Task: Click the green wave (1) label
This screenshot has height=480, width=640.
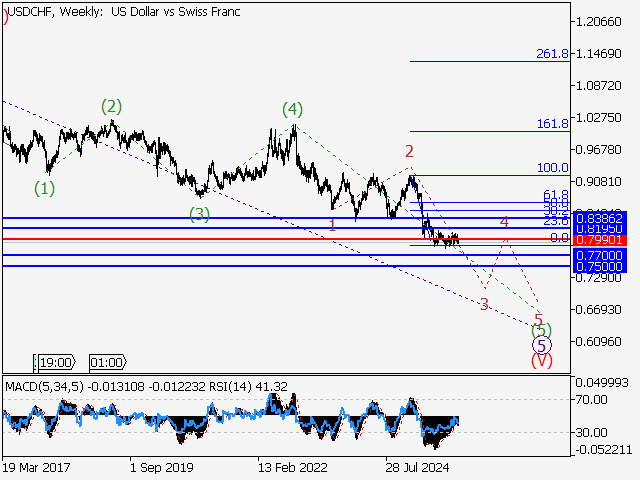Action: 45,187
